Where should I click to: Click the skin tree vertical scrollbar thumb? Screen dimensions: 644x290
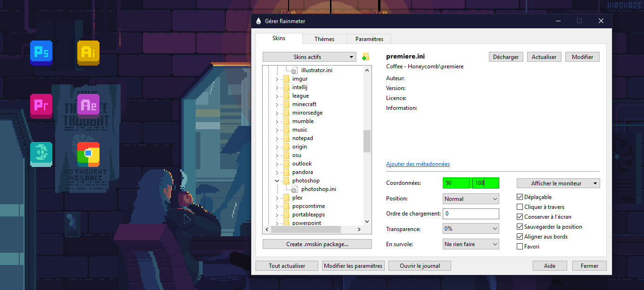(367, 141)
